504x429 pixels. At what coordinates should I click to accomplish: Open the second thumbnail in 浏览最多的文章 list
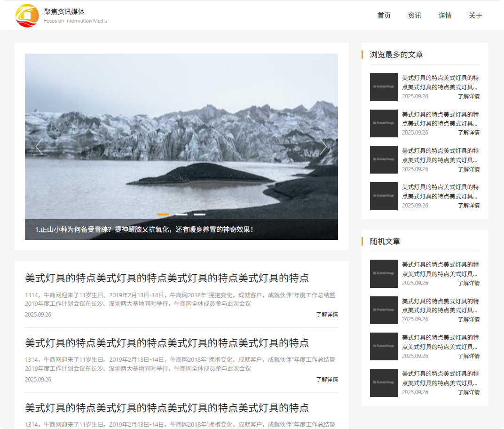(384, 123)
